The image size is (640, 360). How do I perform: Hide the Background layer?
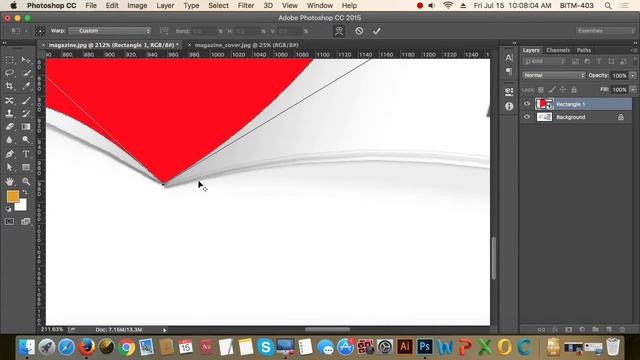click(527, 117)
